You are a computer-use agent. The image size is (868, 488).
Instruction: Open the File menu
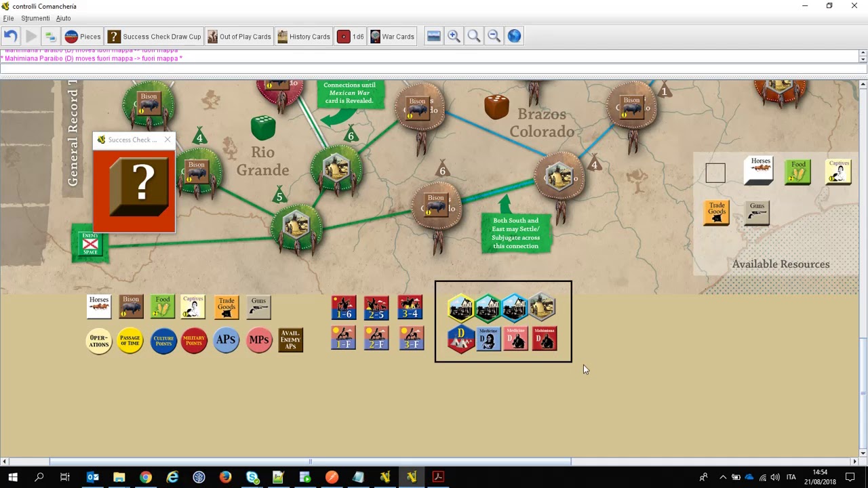pos(8,18)
